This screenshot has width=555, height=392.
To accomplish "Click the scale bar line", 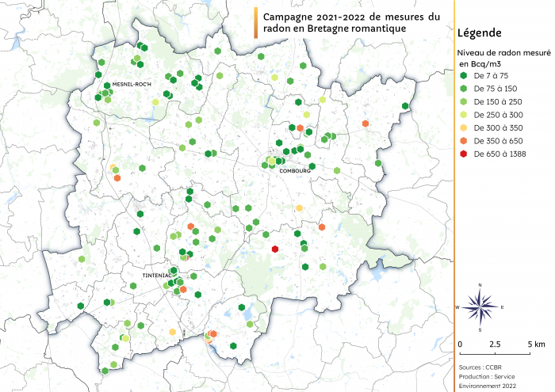I will 495,352.
